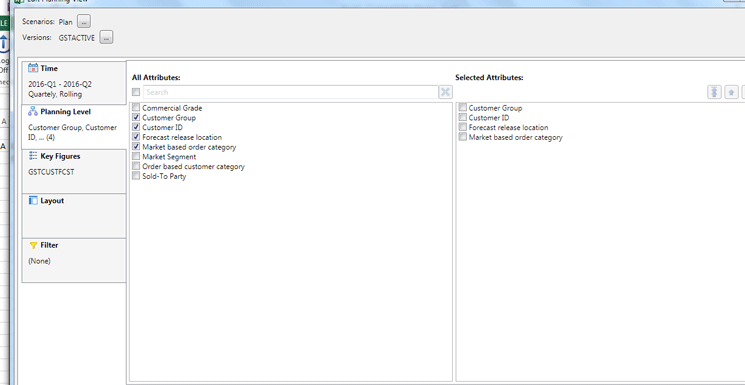Screen dimensions: 745x385
Task: Move selected attribute to top icon
Action: (714, 92)
